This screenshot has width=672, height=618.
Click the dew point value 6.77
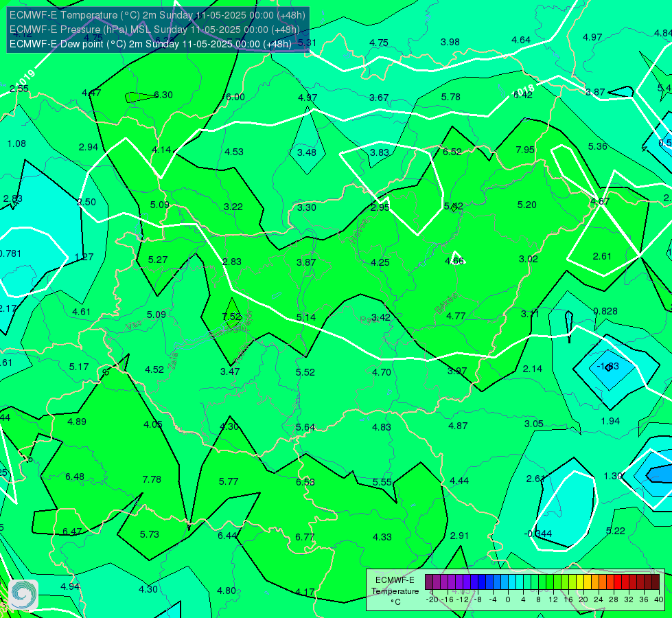tap(305, 537)
